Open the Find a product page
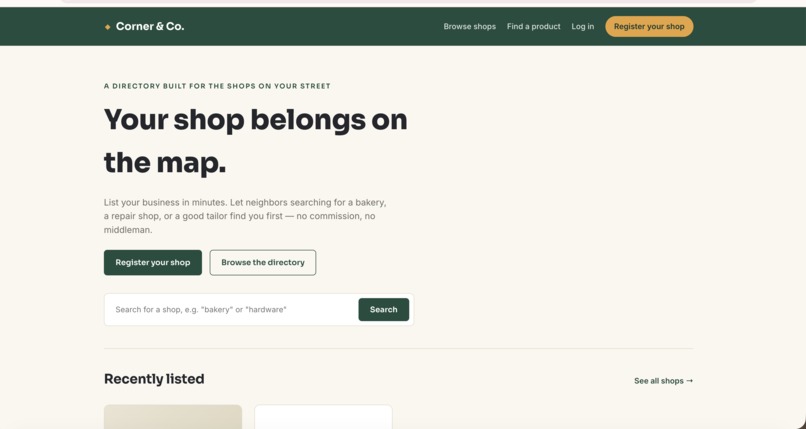 pos(534,26)
